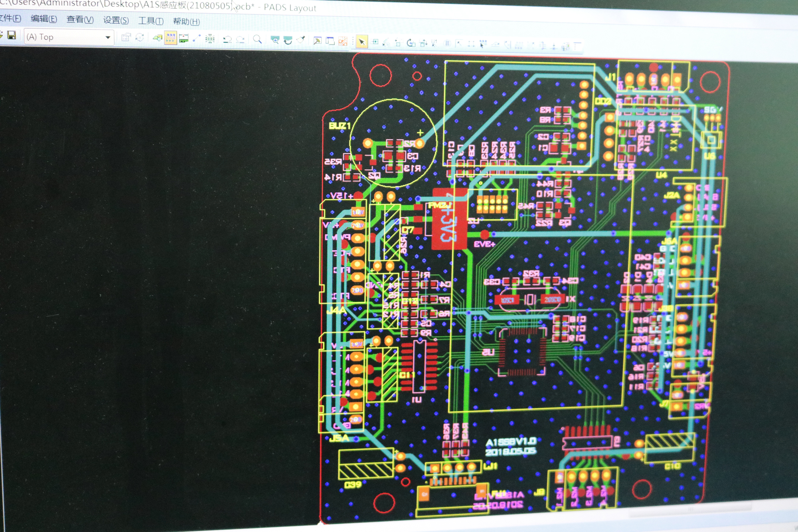Screen dimensions: 798x532
Task: Click the Save disk icon
Action: [x=12, y=36]
